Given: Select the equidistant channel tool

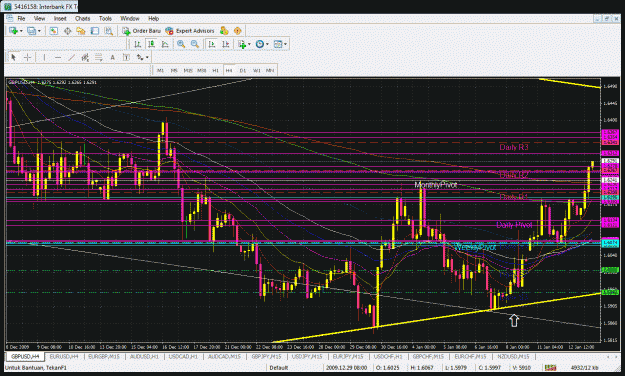Looking at the screenshot, I should tap(85, 57).
